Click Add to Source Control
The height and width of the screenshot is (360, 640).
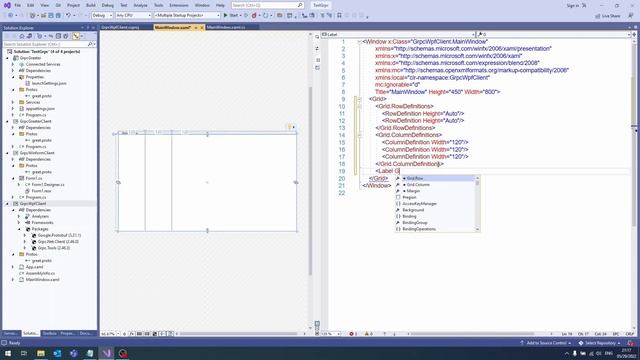coord(545,343)
